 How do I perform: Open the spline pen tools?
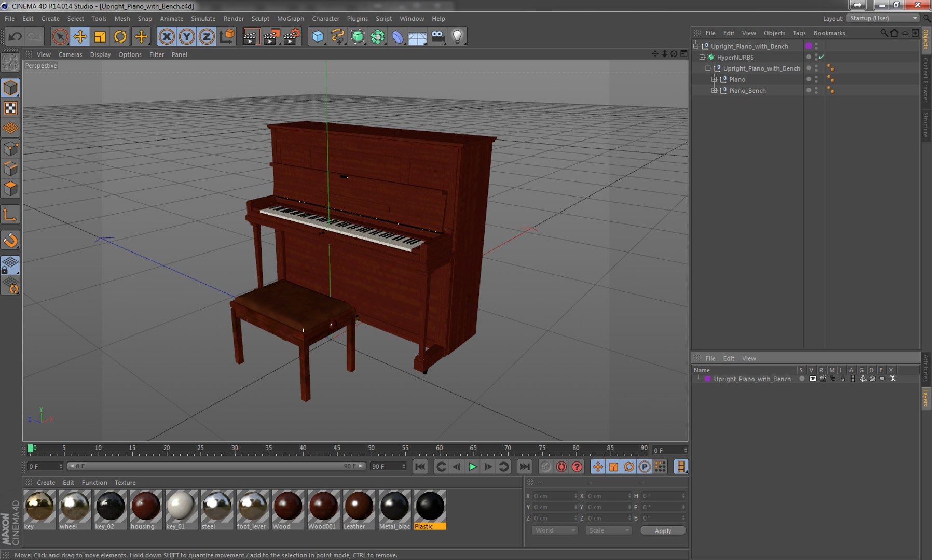point(338,36)
